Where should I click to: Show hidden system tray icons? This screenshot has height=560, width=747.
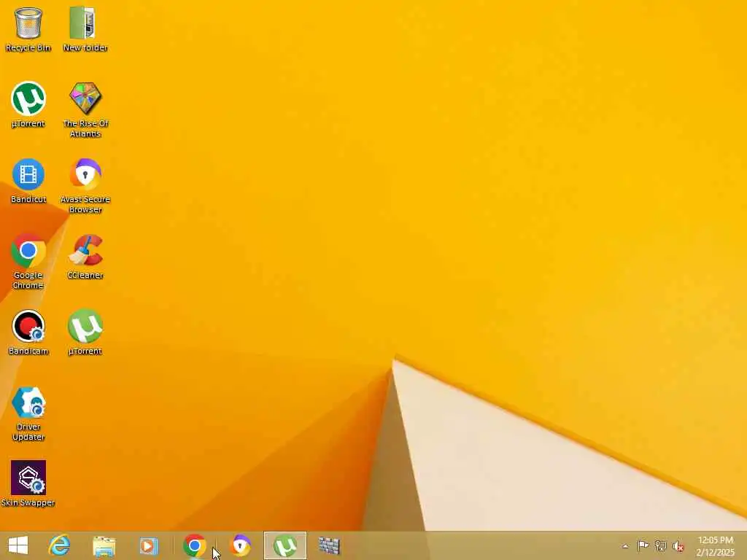(x=625, y=546)
